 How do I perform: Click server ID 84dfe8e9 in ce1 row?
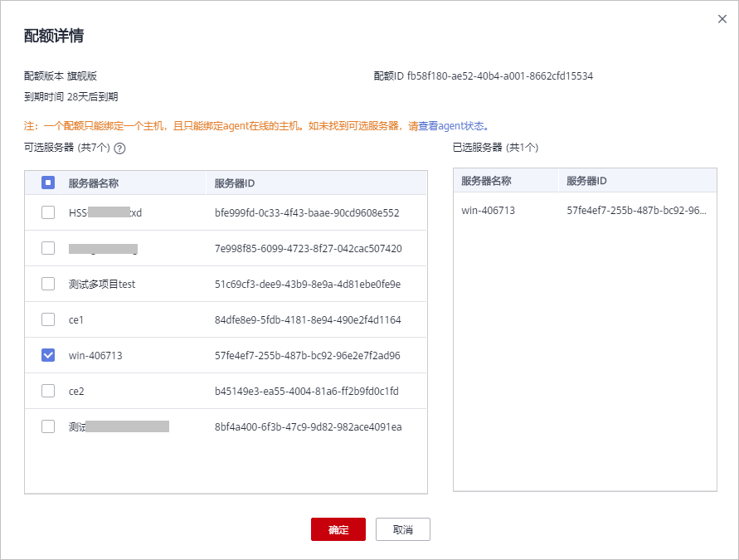pos(307,319)
